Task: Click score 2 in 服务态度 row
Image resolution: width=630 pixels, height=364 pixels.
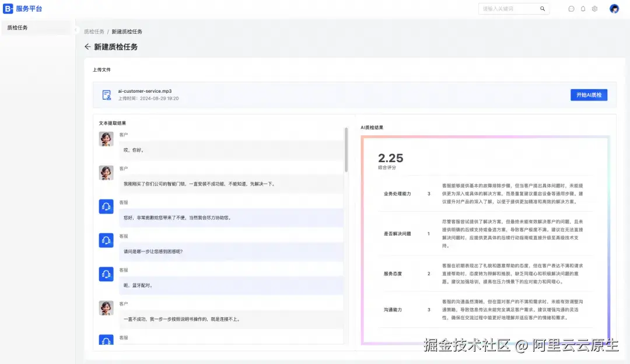Action: click(x=429, y=274)
